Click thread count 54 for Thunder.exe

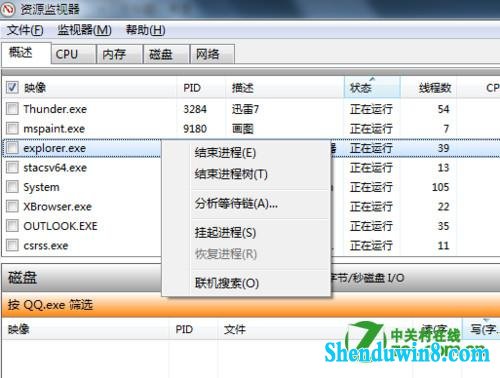pyautogui.click(x=443, y=109)
